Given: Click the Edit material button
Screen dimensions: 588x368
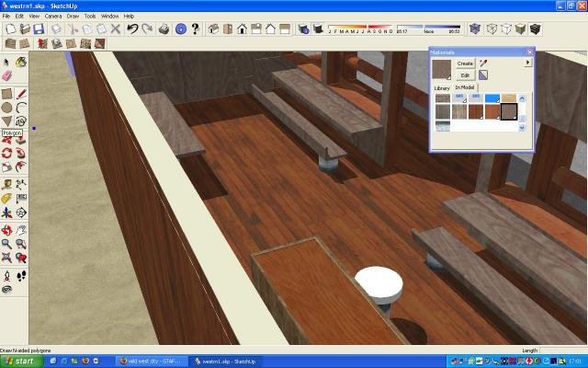Looking at the screenshot, I should (465, 75).
